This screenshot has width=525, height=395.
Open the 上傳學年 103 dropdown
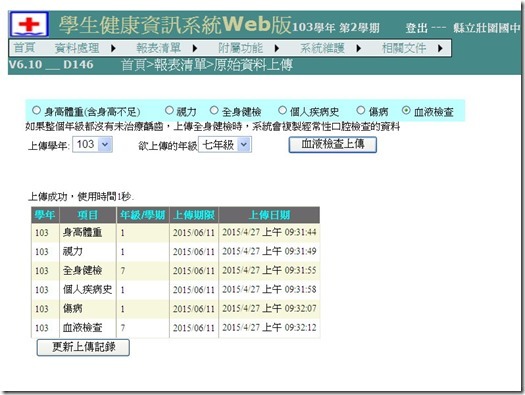coord(92,145)
